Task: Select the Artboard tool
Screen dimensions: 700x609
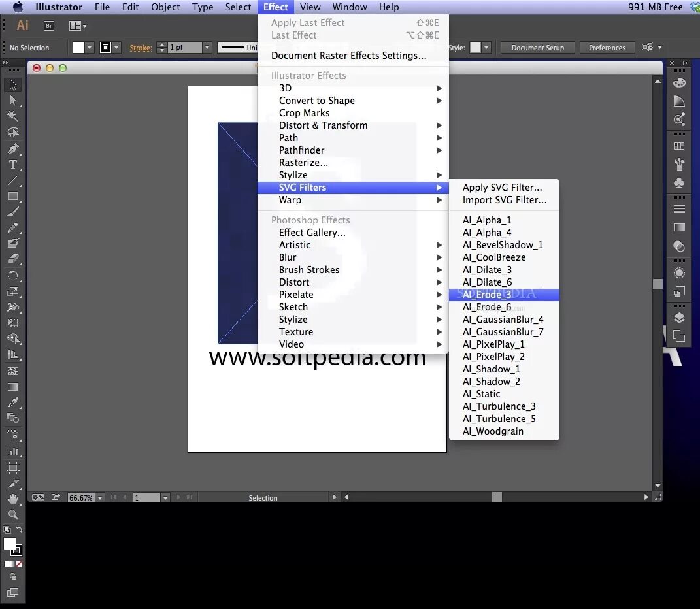Action: point(13,467)
